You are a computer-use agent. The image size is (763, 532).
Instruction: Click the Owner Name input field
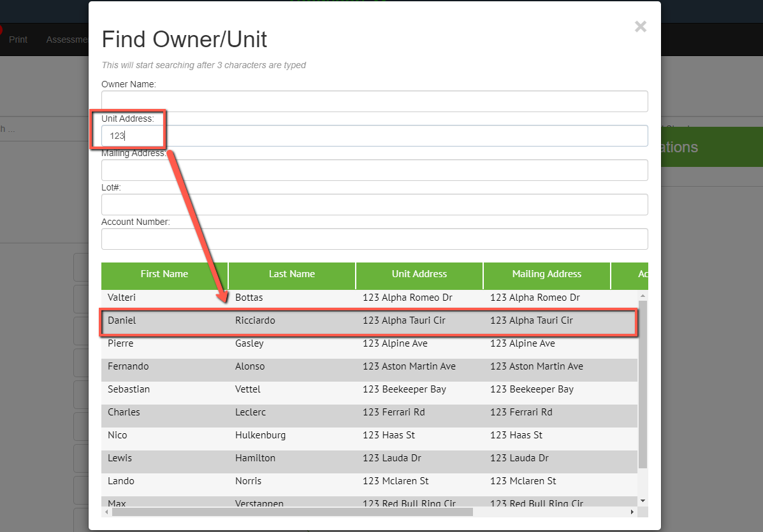pyautogui.click(x=374, y=101)
